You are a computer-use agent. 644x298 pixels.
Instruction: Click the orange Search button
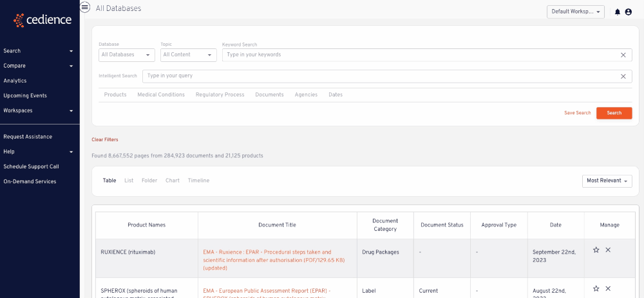614,113
